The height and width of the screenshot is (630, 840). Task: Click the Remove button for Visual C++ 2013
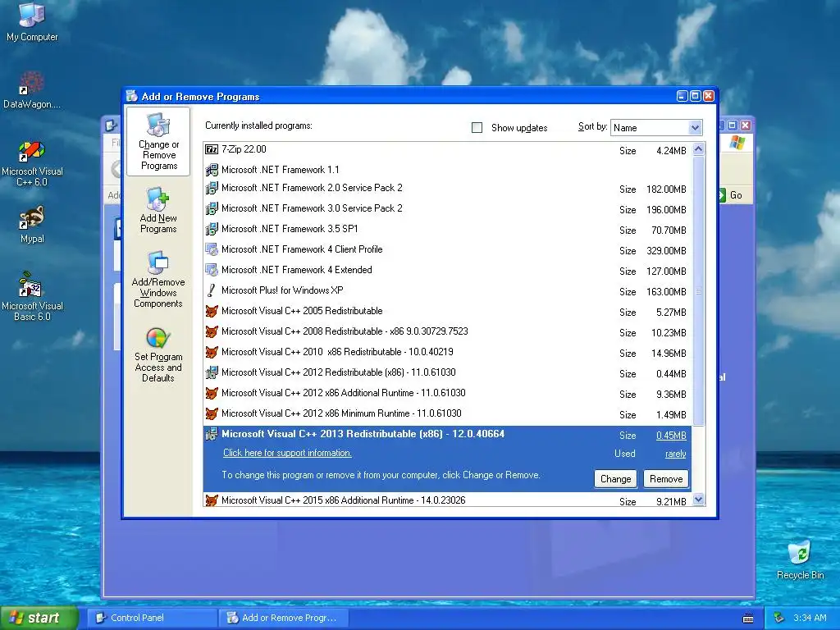tap(666, 479)
